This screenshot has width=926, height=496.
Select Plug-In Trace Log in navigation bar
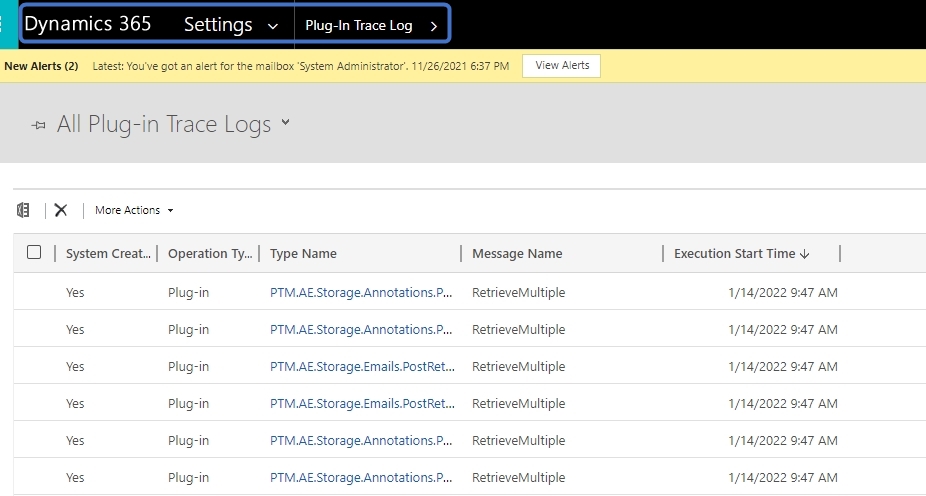[x=358, y=26]
